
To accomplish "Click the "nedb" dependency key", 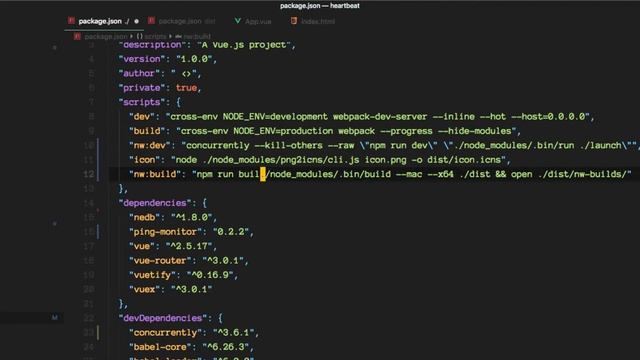I will 144,218.
